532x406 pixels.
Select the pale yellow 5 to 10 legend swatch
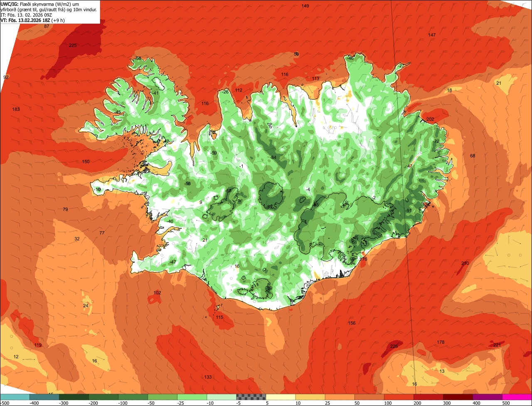tap(281, 397)
